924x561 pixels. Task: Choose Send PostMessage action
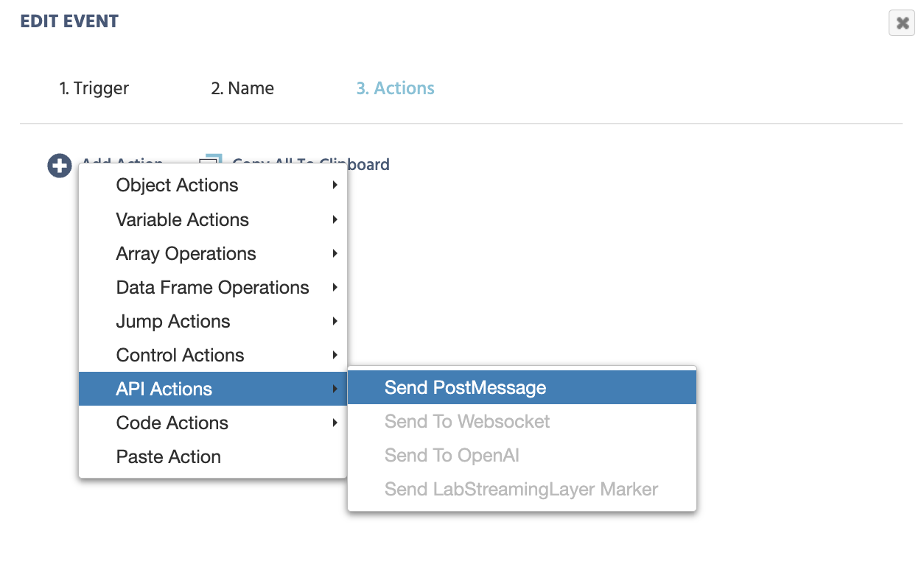pos(522,387)
